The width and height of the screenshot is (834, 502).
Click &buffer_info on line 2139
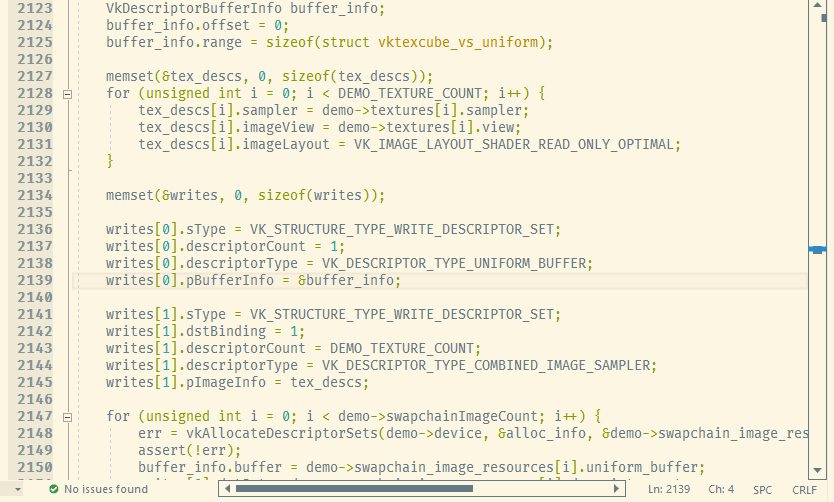[346, 280]
